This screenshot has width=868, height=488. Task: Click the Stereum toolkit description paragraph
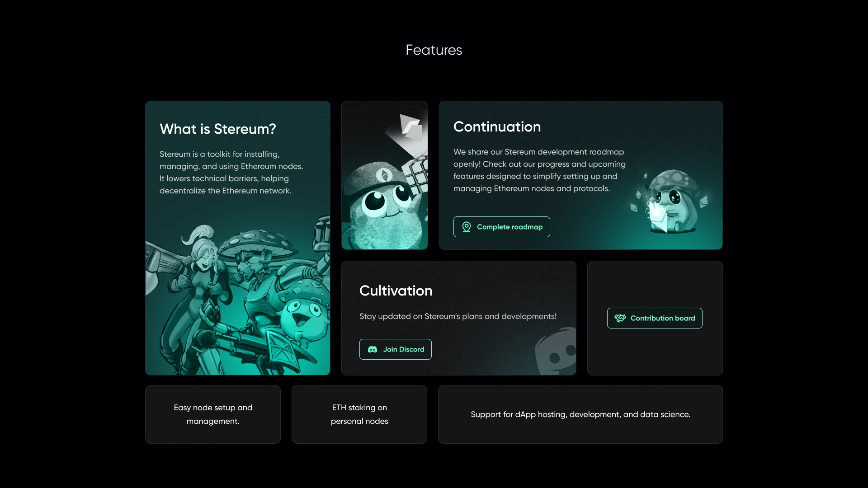(231, 172)
